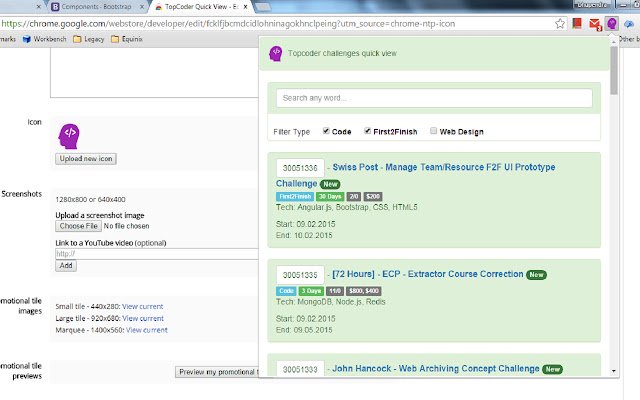Viewport: 640px width, 400px height.
Task: Click the Choose File button
Action: [78, 226]
